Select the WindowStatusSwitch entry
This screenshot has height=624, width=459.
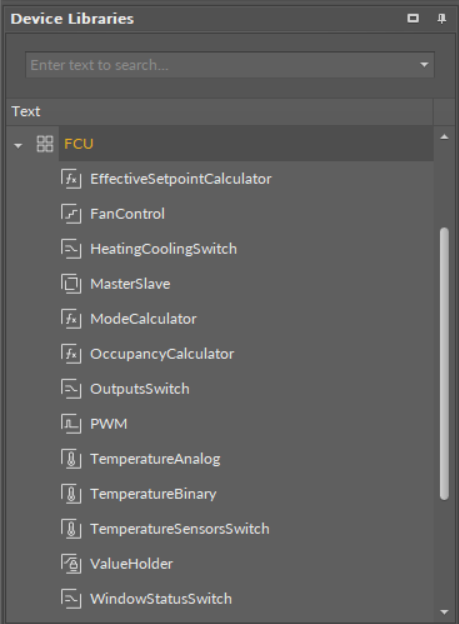(x=161, y=599)
